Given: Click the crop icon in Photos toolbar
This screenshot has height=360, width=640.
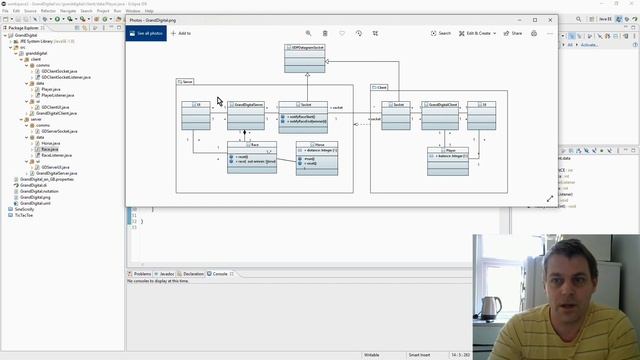Looking at the screenshot, I should coord(375,33).
